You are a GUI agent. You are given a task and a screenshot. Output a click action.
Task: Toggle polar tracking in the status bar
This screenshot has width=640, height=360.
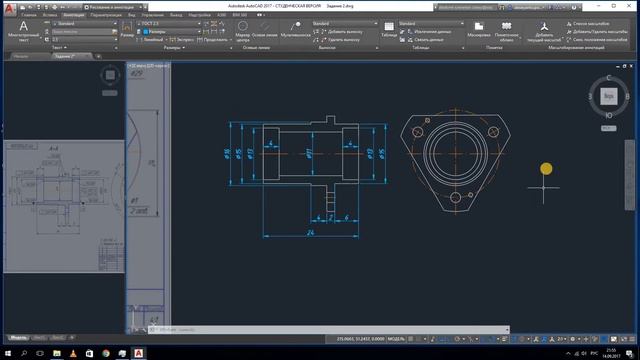tap(457, 339)
